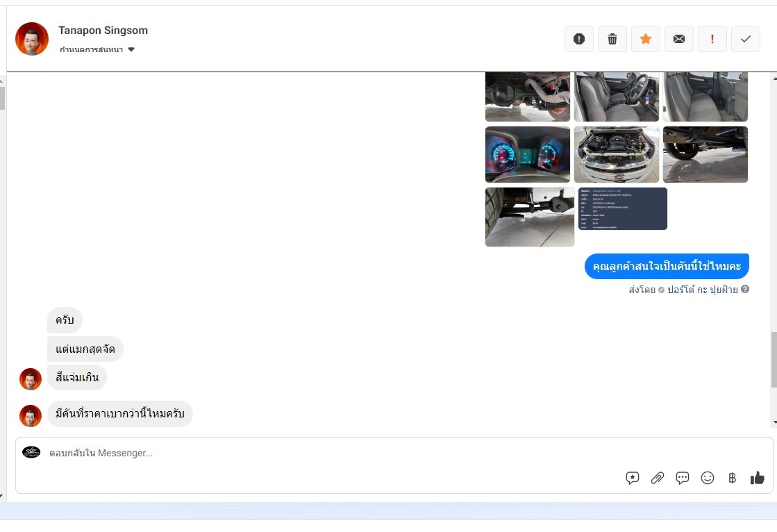This screenshot has width=777, height=532.
Task: Click the Baht payment request icon
Action: (733, 478)
